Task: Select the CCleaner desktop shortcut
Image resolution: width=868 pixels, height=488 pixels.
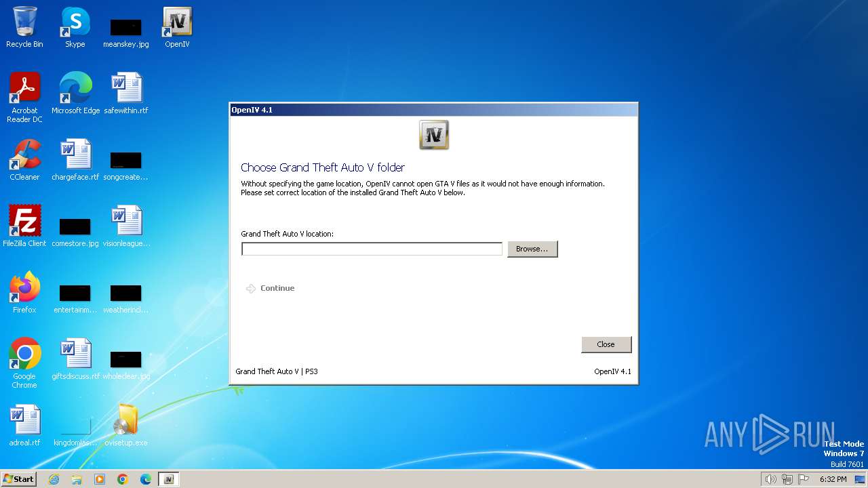Action: [24, 160]
